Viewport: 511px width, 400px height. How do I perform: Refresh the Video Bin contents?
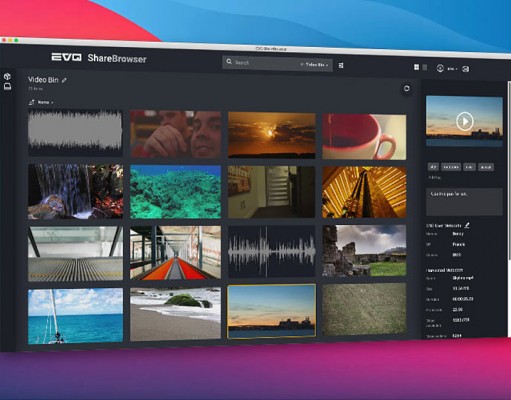click(407, 88)
